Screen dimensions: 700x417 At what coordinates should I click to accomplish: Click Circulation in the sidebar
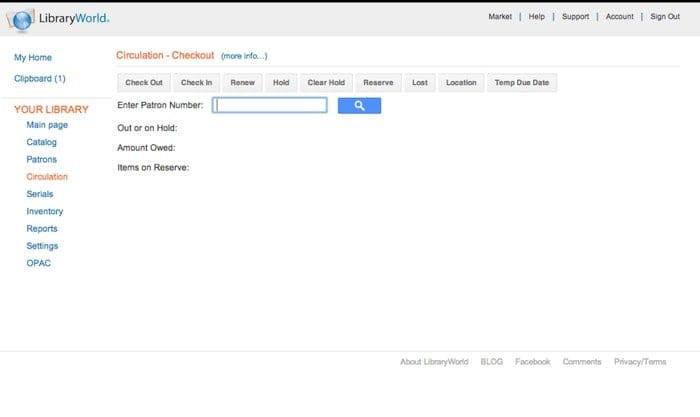coord(47,177)
